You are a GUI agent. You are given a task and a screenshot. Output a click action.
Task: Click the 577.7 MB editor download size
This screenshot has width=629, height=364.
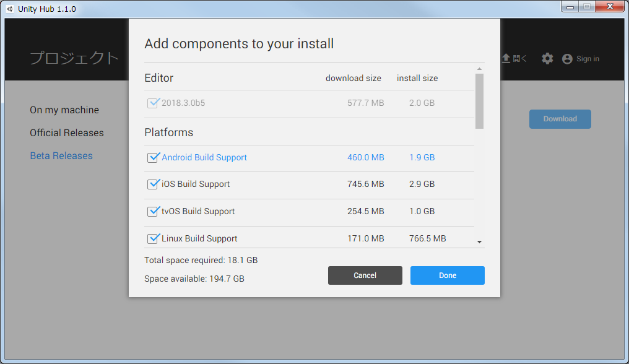[x=366, y=103]
